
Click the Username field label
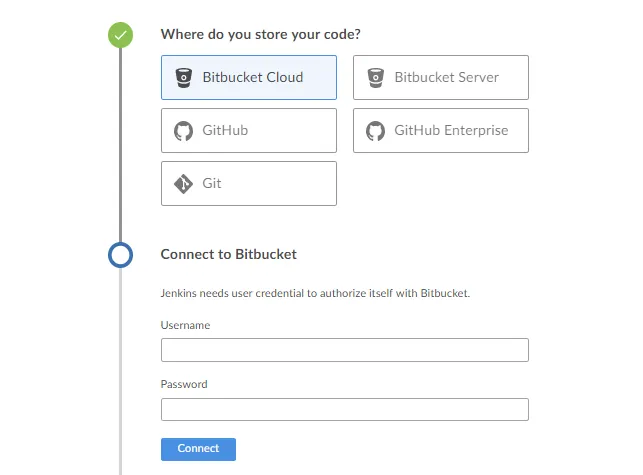click(185, 325)
